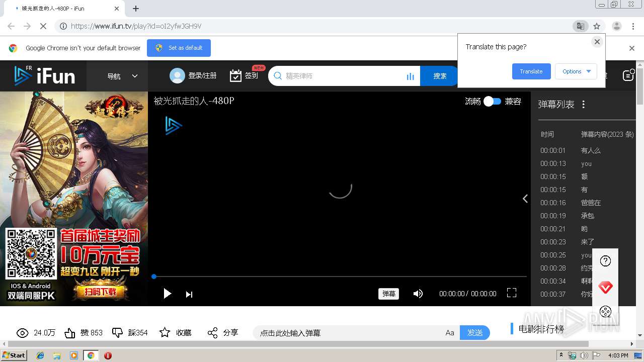
Task: Click the user avatar icon
Action: 177,76
